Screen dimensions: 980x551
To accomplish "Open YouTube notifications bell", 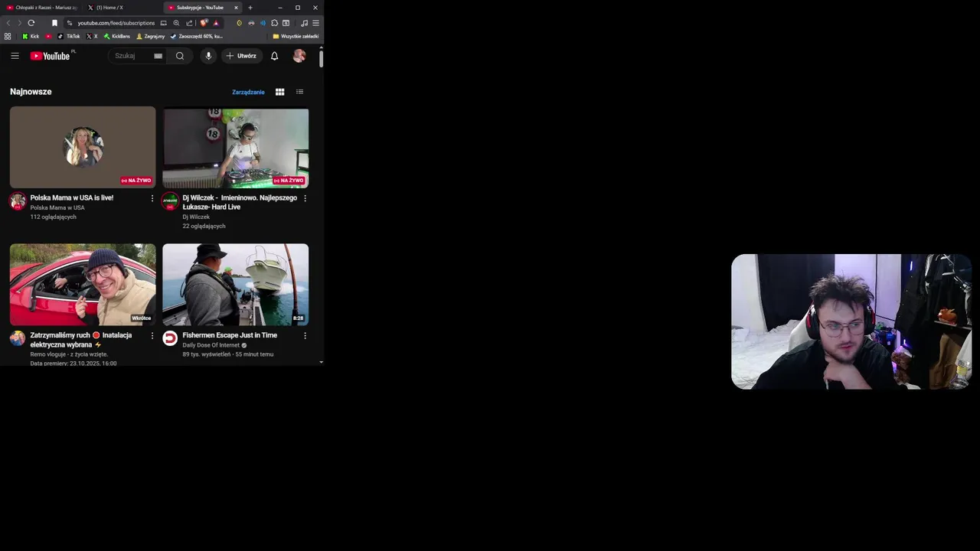I will [x=274, y=56].
